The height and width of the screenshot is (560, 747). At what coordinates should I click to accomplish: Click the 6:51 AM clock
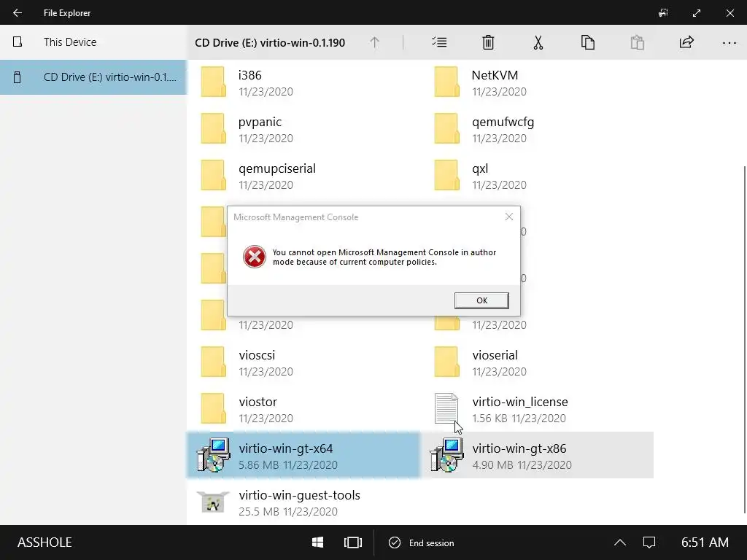705,542
